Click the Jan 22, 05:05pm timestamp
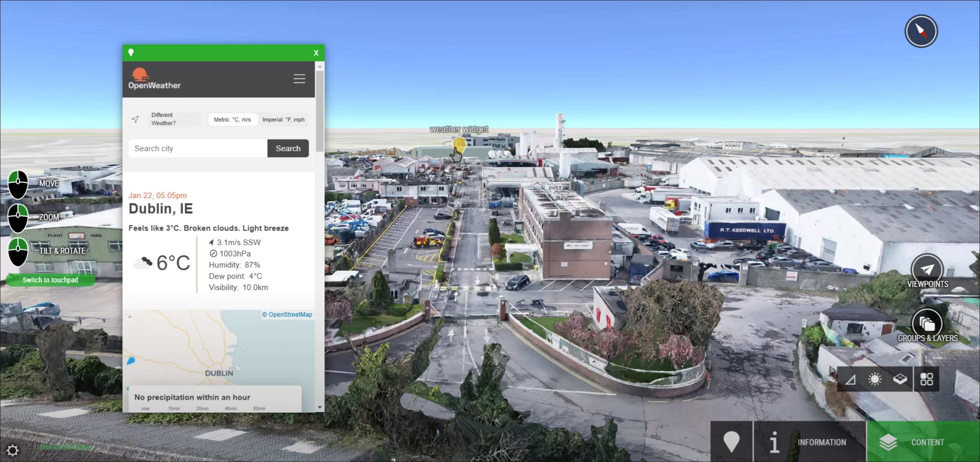This screenshot has height=462, width=980. (x=158, y=195)
